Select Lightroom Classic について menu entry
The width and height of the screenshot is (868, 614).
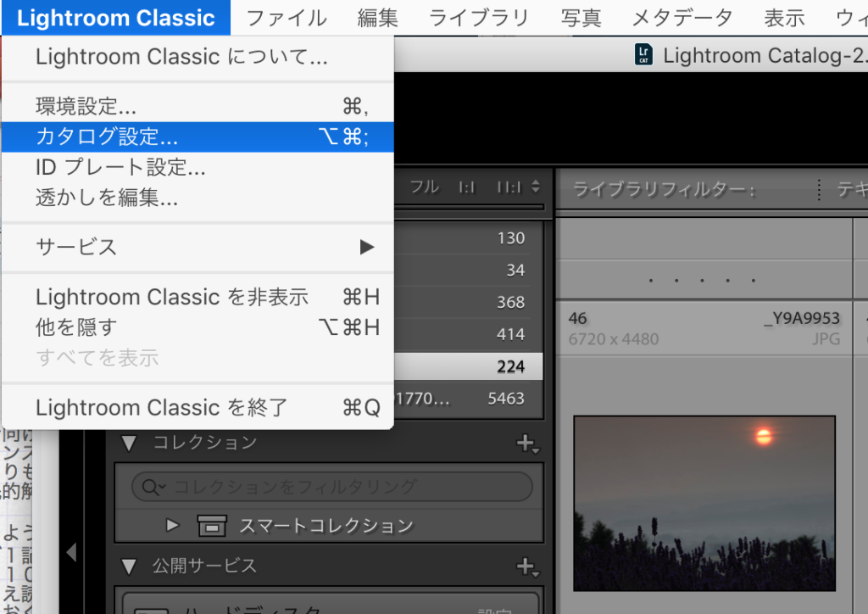(198, 57)
